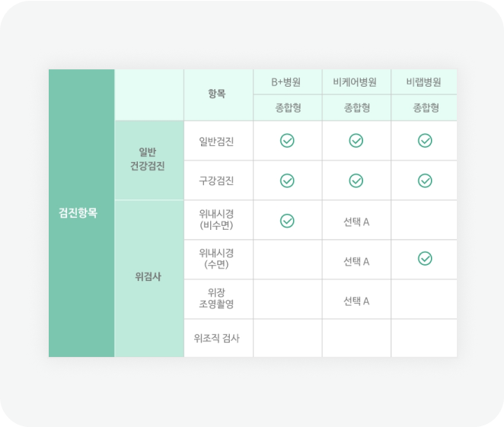Click the 일반검진 check icon for 비랩병원
Screen dimensions: 504x427
[425, 141]
